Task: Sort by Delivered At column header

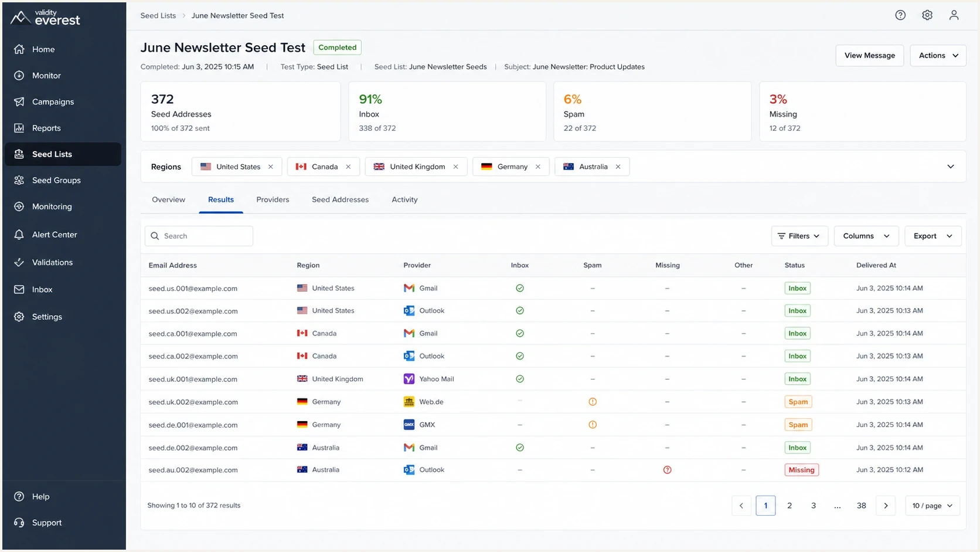Action: [876, 265]
